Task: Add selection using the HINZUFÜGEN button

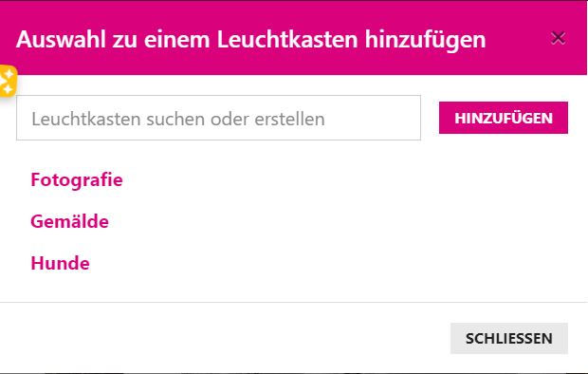Action: (504, 118)
